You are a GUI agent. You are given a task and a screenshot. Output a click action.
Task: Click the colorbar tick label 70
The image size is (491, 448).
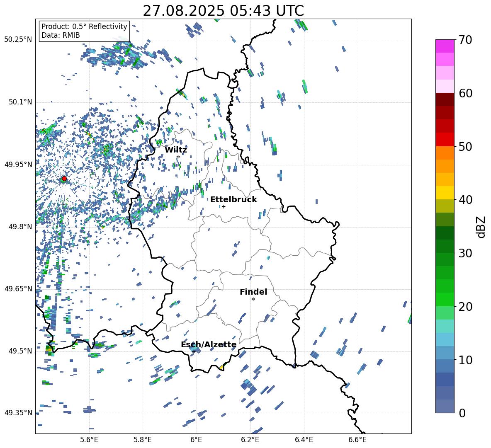tap(465, 40)
